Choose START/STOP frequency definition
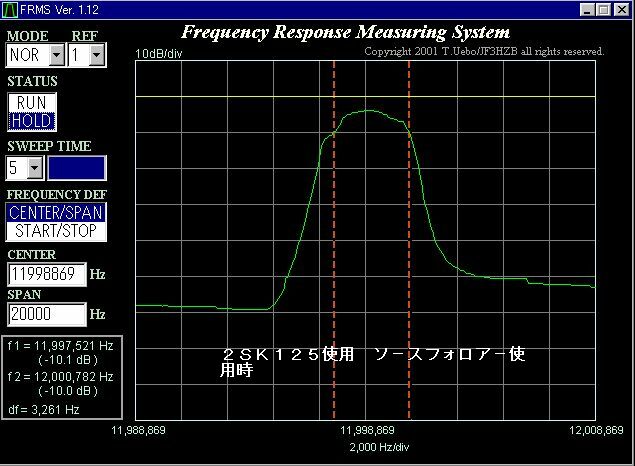The width and height of the screenshot is (635, 466). [x=56, y=231]
